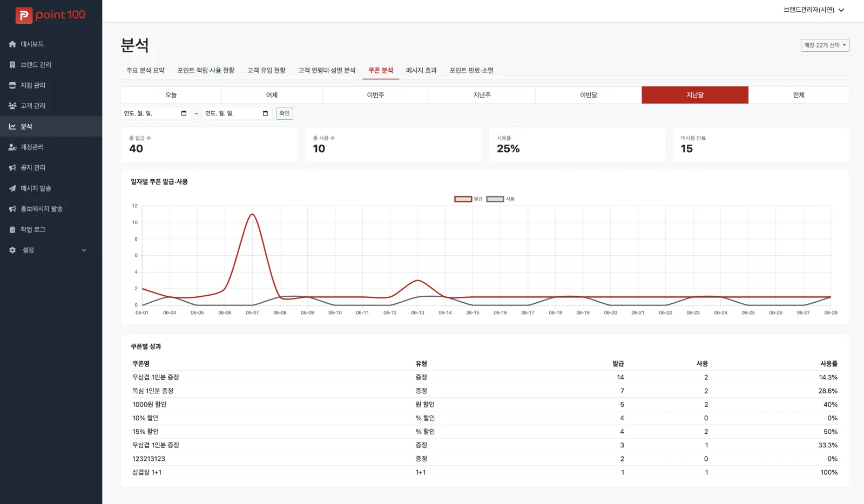Open the notice management megaphone icon
The height and width of the screenshot is (504, 864).
[x=12, y=168]
